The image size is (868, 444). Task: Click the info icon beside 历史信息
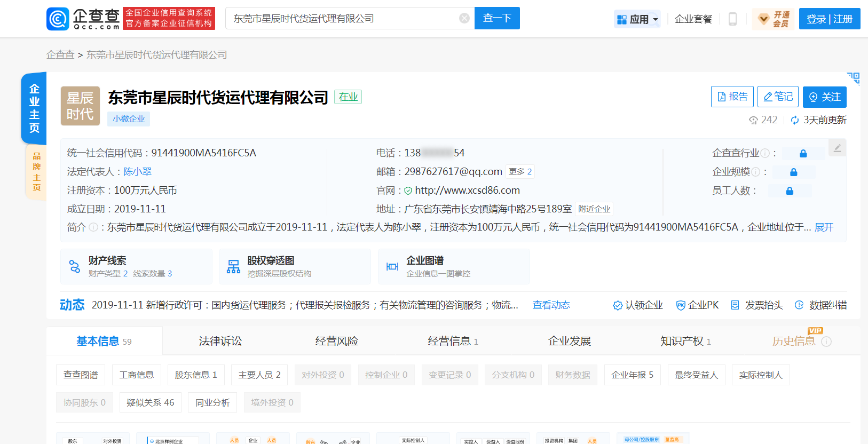pos(826,342)
